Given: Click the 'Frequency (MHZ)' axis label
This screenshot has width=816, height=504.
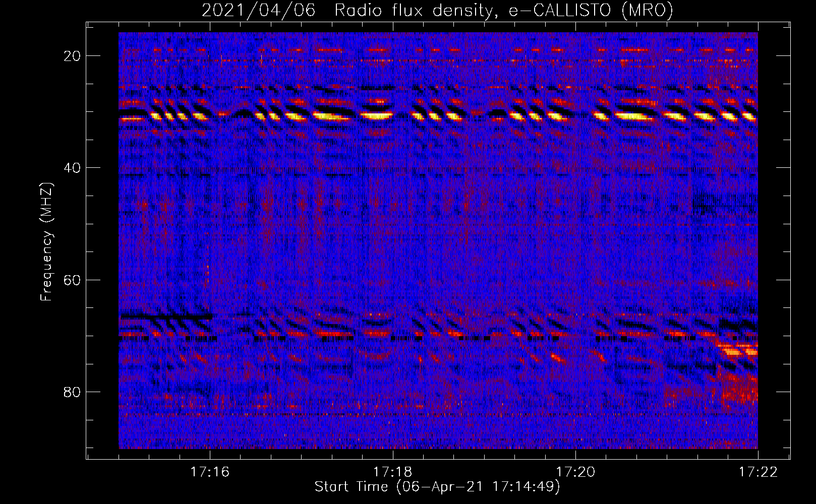Looking at the screenshot, I should tap(46, 242).
